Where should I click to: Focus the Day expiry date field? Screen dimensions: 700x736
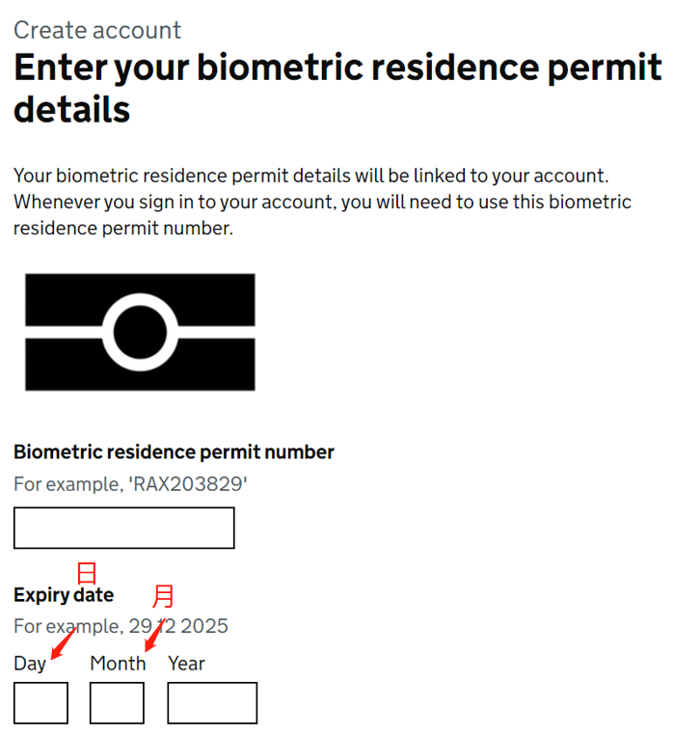tap(40, 702)
